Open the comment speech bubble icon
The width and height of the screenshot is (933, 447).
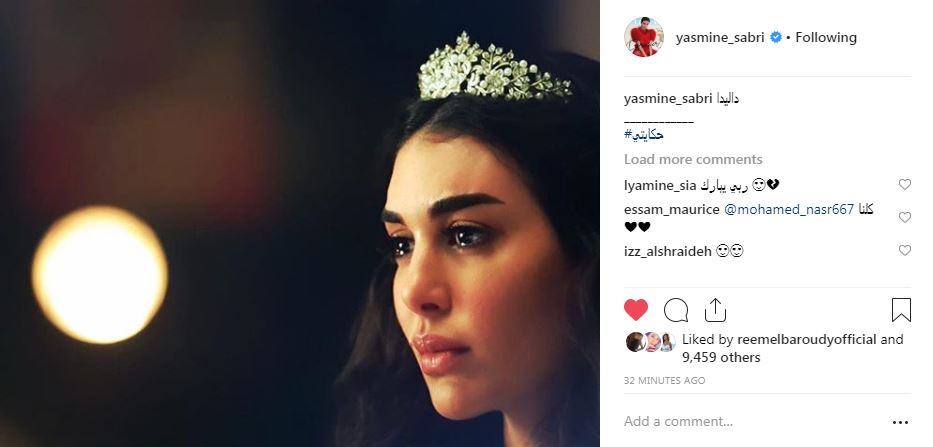676,310
